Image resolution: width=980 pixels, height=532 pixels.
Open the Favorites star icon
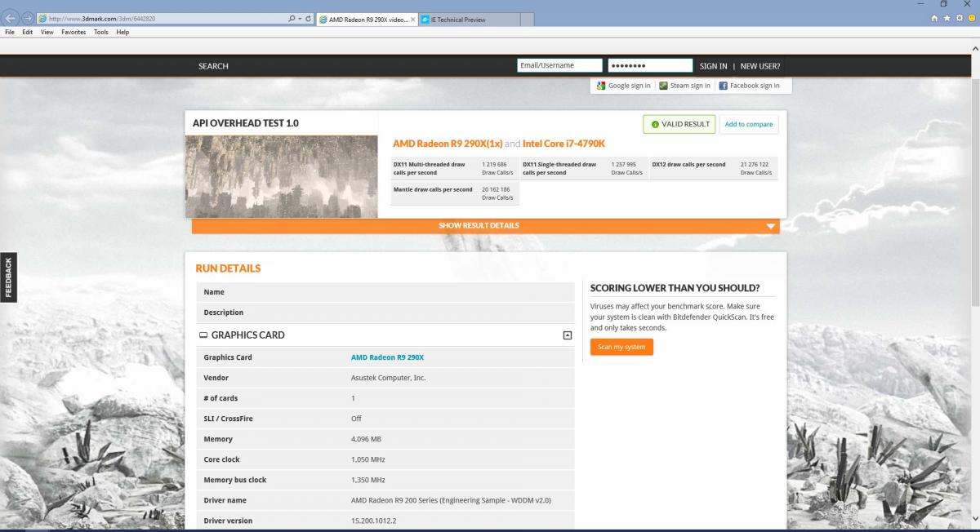947,18
